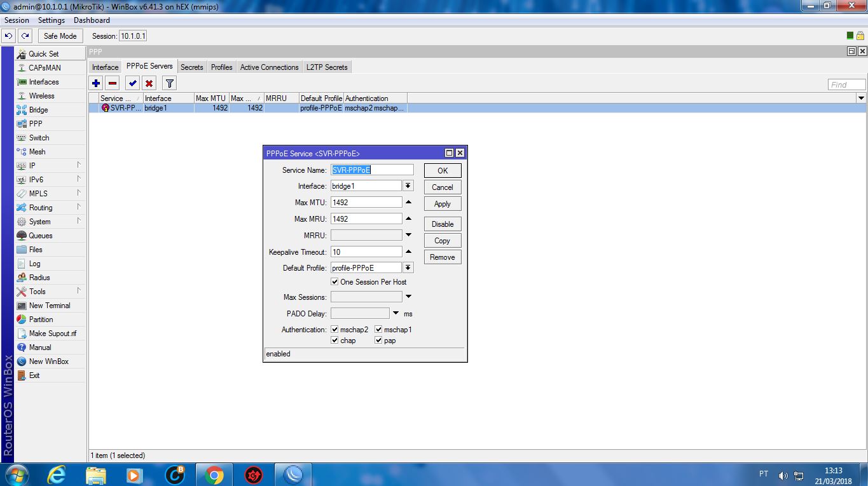Open the Dashboard menu
The height and width of the screenshot is (486, 868).
tap(92, 20)
